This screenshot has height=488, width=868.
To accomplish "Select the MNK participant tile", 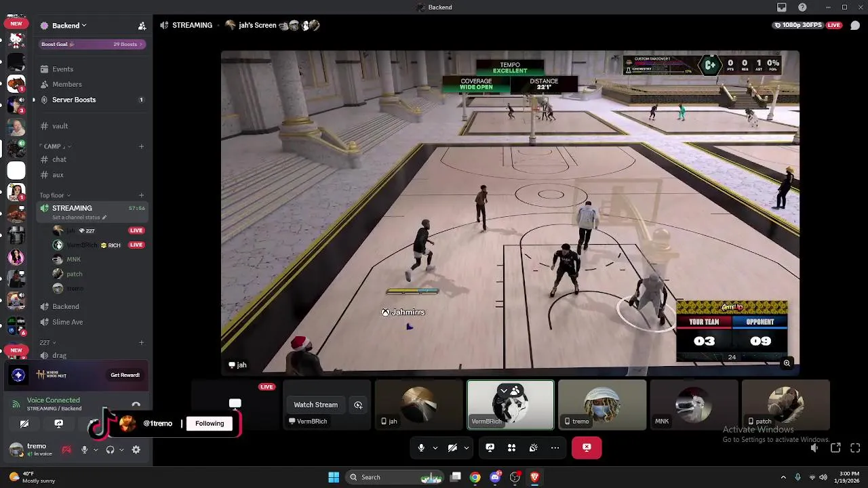I will [694, 405].
